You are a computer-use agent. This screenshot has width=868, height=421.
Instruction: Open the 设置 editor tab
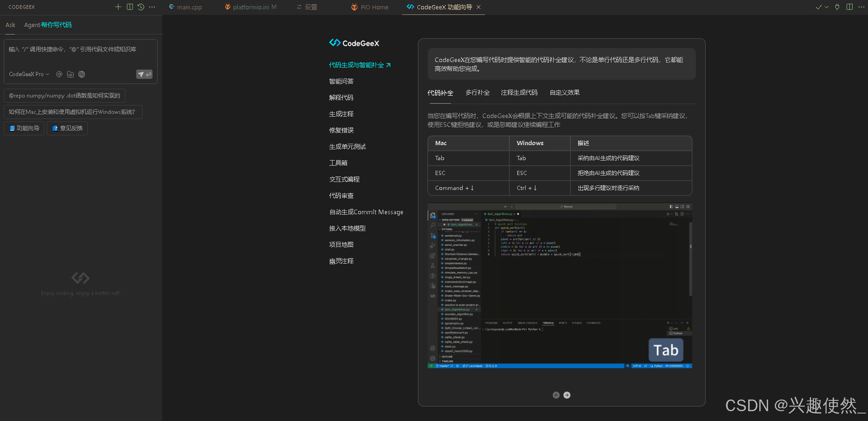[x=307, y=7]
